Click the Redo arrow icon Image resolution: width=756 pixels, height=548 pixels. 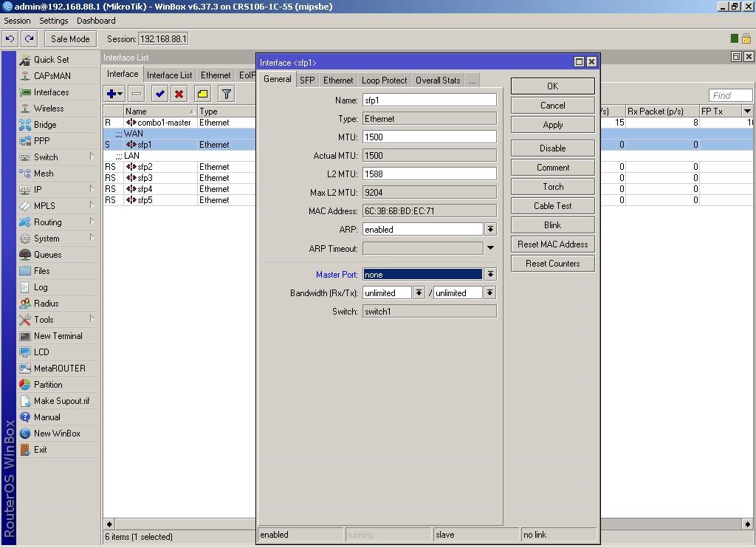[30, 39]
